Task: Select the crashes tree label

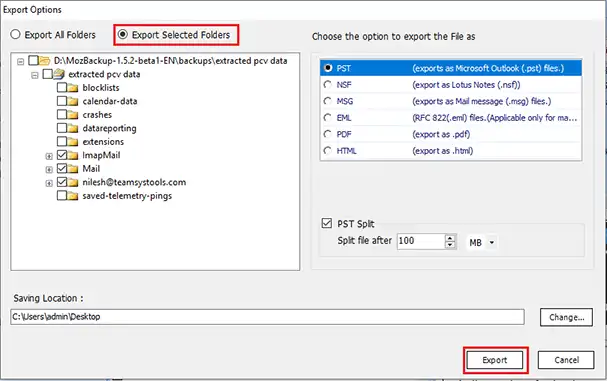Action: (x=97, y=115)
